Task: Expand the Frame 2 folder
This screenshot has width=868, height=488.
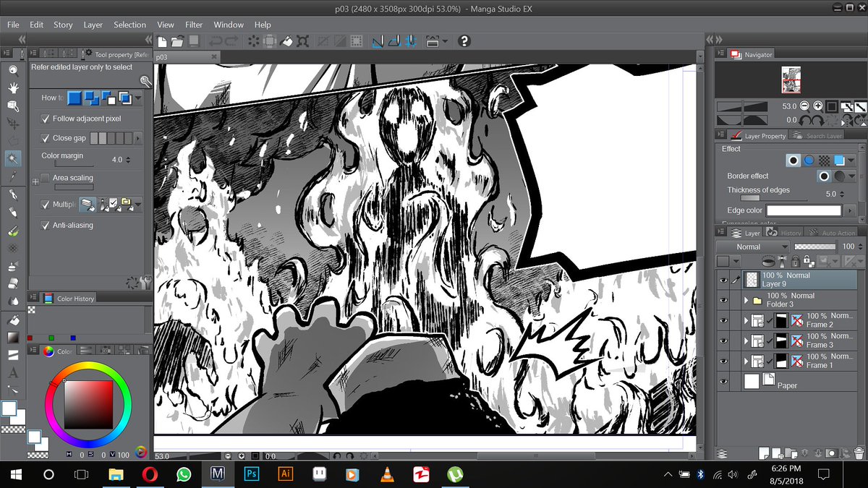Action: [746, 320]
